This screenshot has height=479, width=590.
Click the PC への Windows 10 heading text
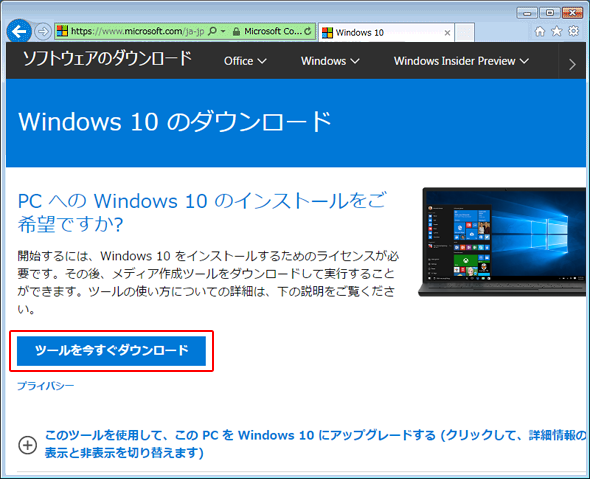tap(202, 212)
